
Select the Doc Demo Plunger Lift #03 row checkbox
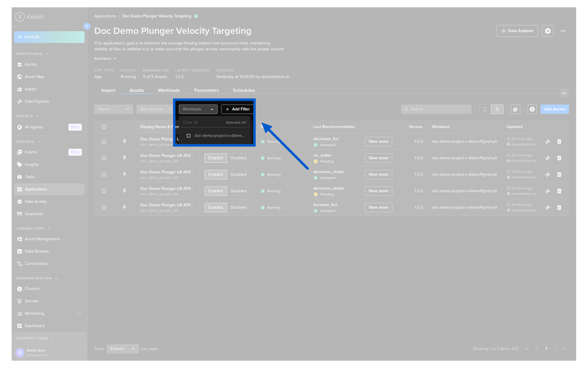tap(104, 174)
